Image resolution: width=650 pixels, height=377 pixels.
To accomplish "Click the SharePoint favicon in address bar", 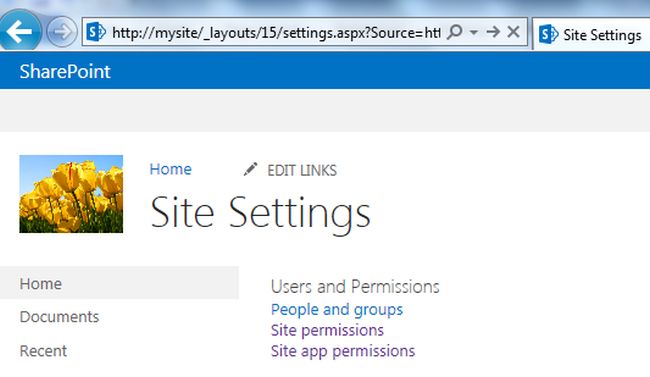I will (96, 32).
